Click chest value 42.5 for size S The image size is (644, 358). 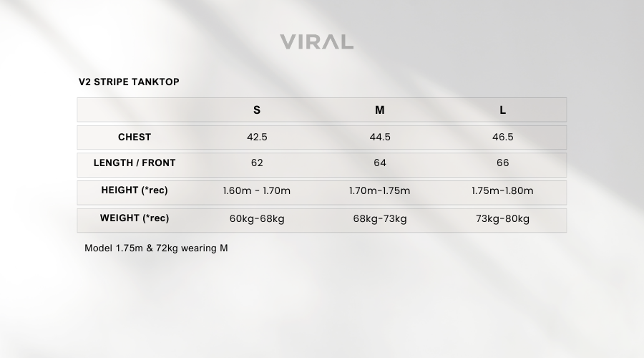(x=257, y=137)
